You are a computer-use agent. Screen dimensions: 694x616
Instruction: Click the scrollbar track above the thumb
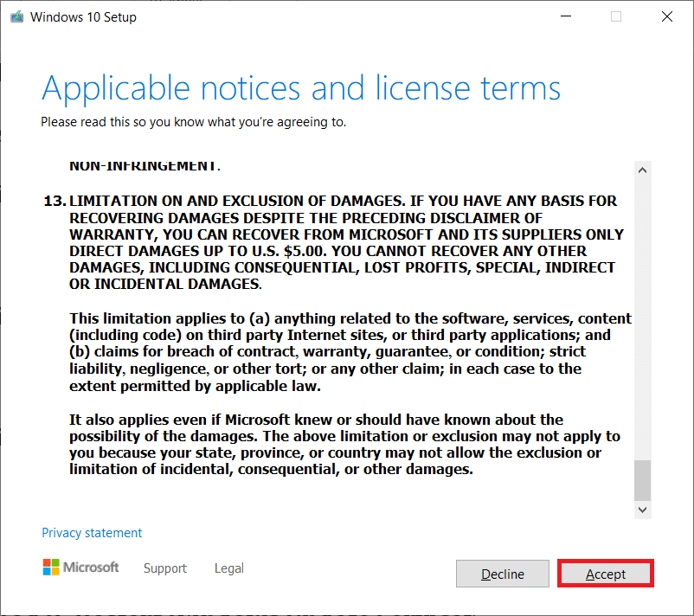(x=642, y=318)
